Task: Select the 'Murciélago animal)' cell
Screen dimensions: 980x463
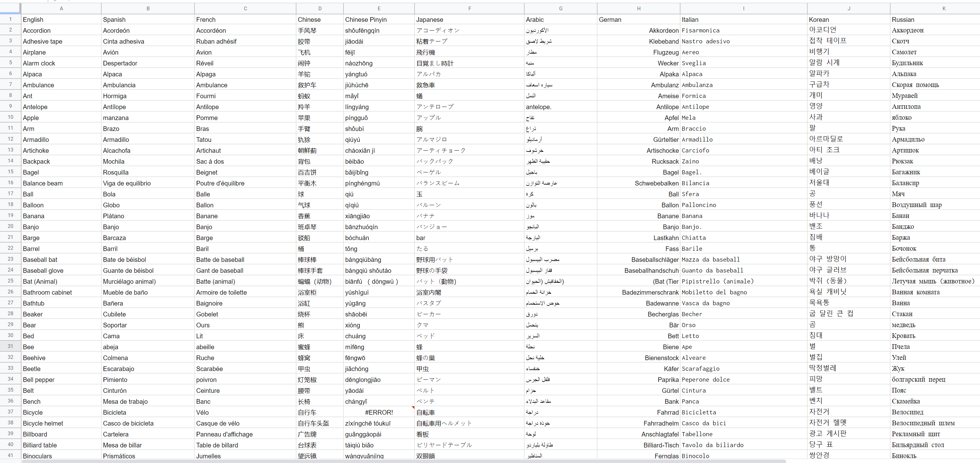Action: click(x=129, y=282)
